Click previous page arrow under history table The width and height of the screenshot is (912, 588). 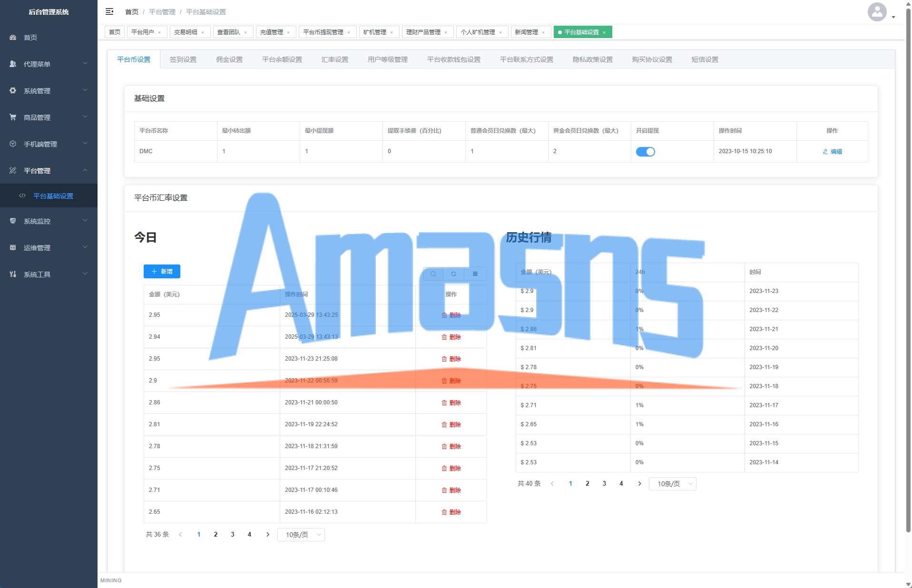click(552, 484)
